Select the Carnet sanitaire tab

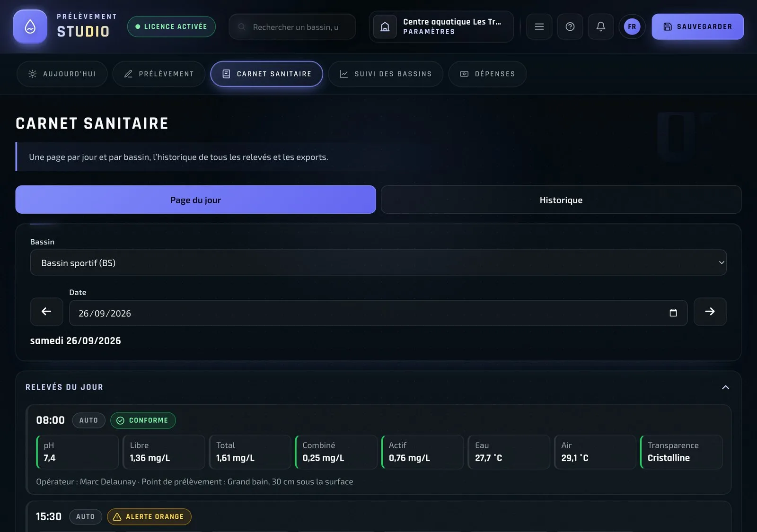(267, 74)
